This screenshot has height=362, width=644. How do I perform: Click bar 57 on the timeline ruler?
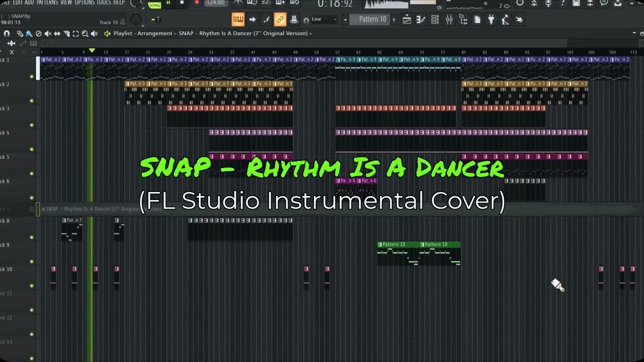pyautogui.click(x=337, y=52)
